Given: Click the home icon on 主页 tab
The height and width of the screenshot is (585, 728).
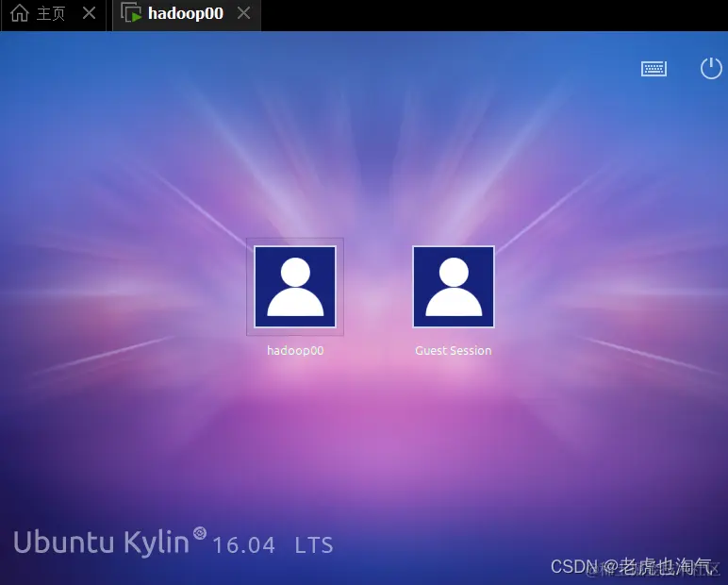Looking at the screenshot, I should pos(20,13).
